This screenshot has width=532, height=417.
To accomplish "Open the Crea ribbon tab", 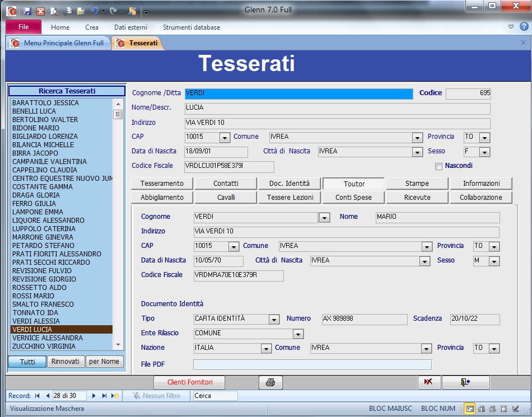I will (x=92, y=27).
